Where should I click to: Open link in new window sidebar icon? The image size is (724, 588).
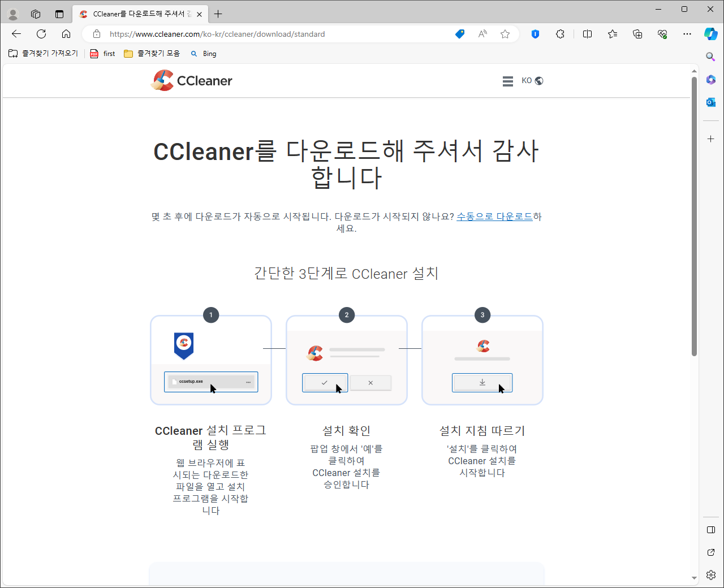(711, 552)
